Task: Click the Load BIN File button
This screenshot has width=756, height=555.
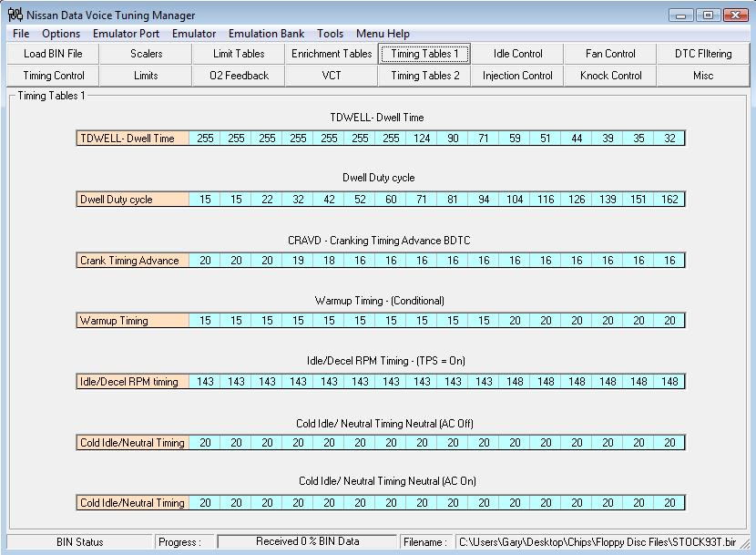Action: (x=53, y=54)
